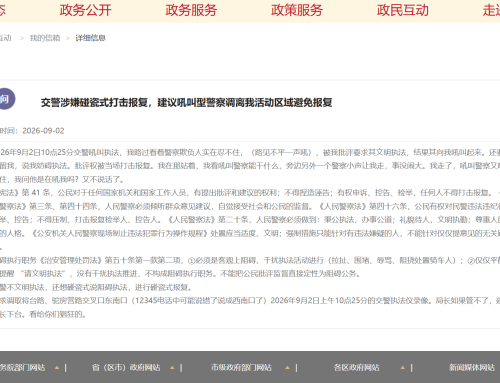Click the arrow next to 市级政府部门网站
The width and height of the screenshot is (500, 383).
[287, 368]
